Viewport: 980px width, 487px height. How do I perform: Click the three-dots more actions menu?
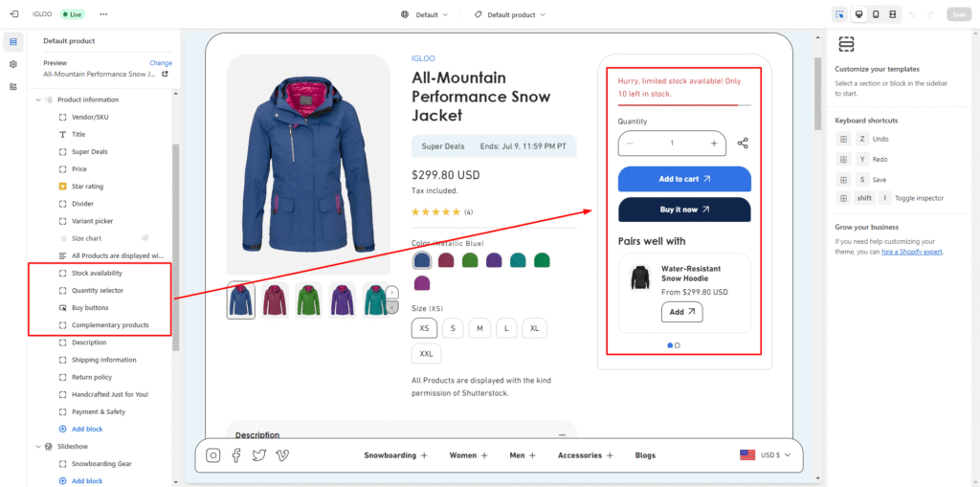[103, 14]
